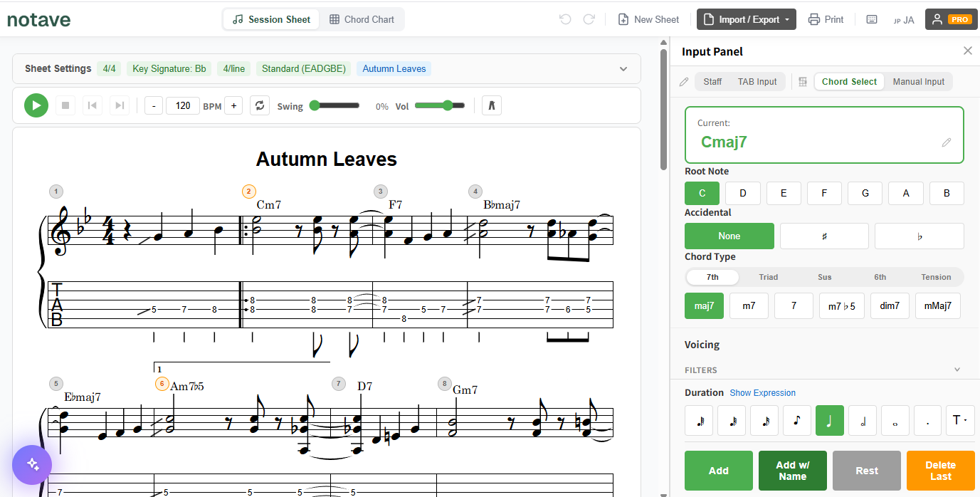Choose the flat accidental
This screenshot has width=980, height=497.
pyautogui.click(x=920, y=236)
